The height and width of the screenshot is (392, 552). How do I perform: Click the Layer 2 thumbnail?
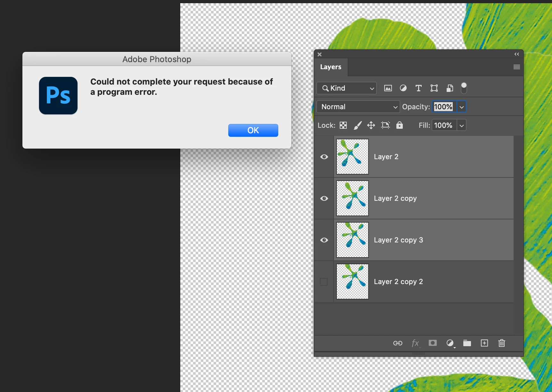[353, 157]
